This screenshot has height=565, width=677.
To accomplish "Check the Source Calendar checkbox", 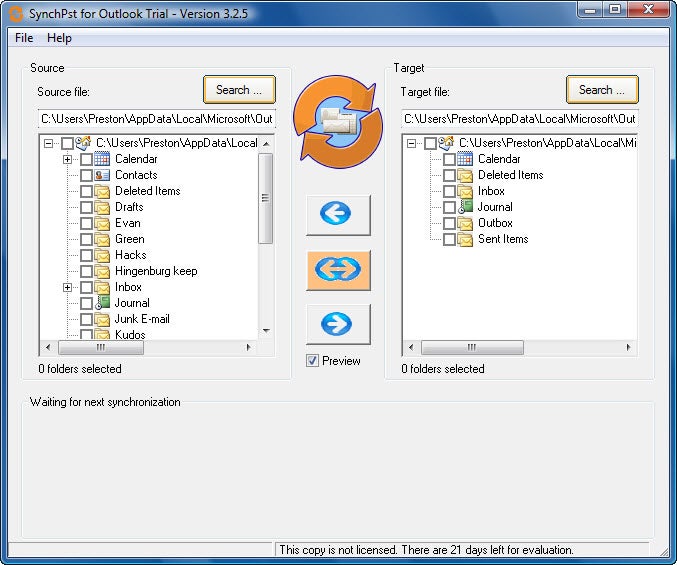I will [86, 159].
